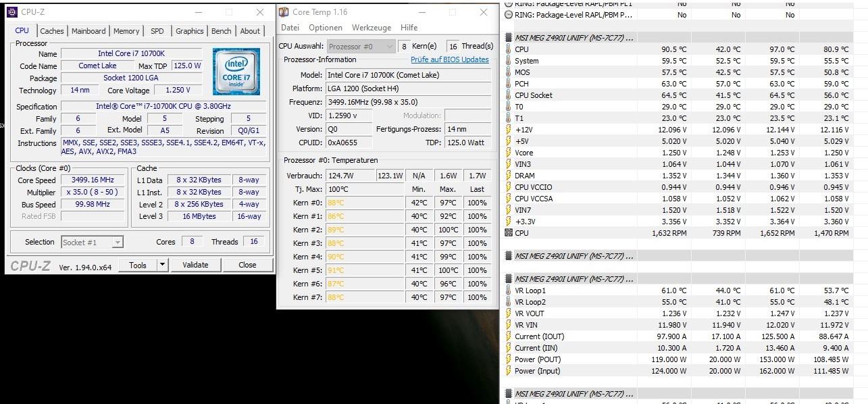The image size is (868, 404).
Task: Open the Datei menu in Core Temp
Action: tap(290, 28)
